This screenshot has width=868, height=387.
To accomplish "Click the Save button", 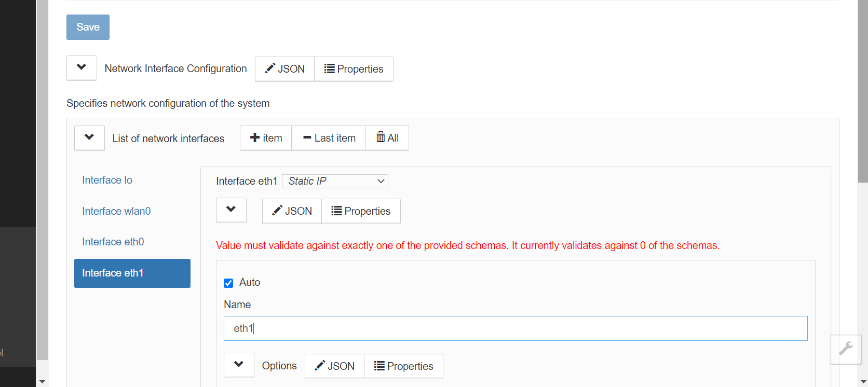I will (88, 27).
